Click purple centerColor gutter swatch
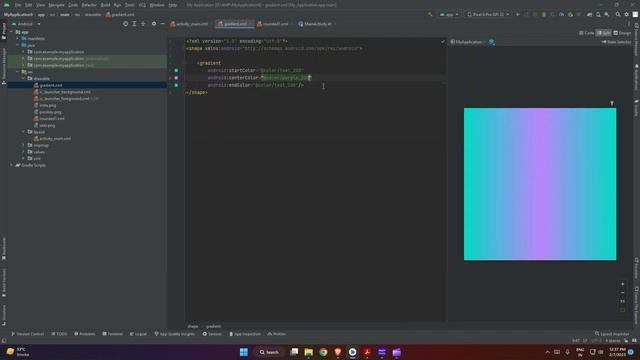Screen dimensions: 640x360 (176, 78)
